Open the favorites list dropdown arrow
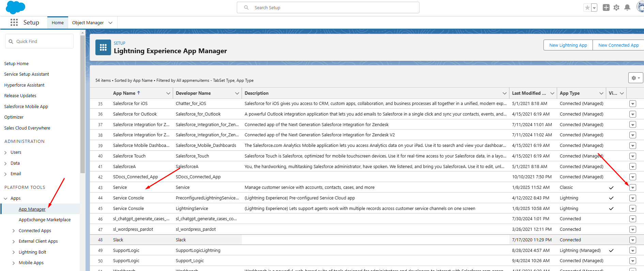 pos(594,7)
